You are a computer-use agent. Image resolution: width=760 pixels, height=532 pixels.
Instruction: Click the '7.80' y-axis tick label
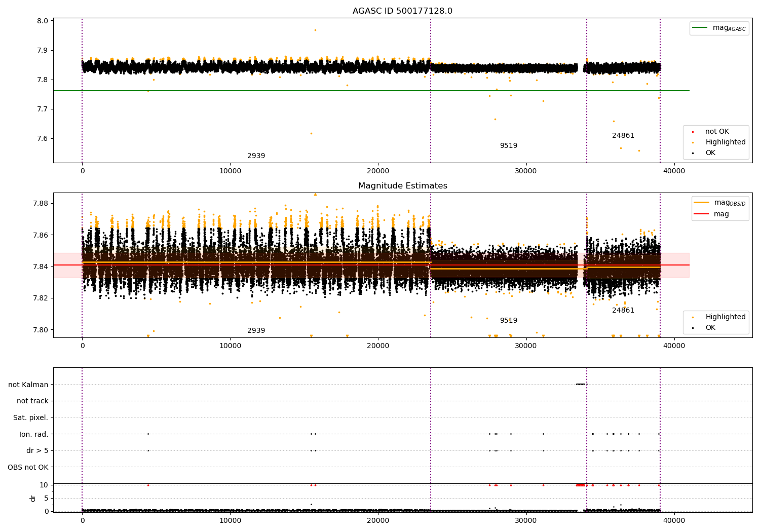41,330
